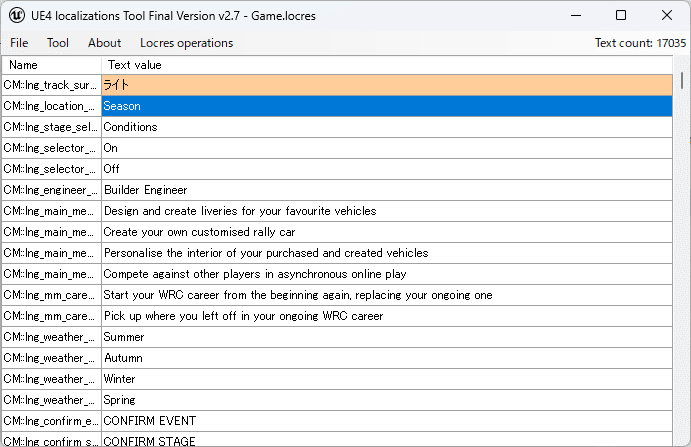Open the Locres operations menu
The image size is (691, 447).
(186, 43)
